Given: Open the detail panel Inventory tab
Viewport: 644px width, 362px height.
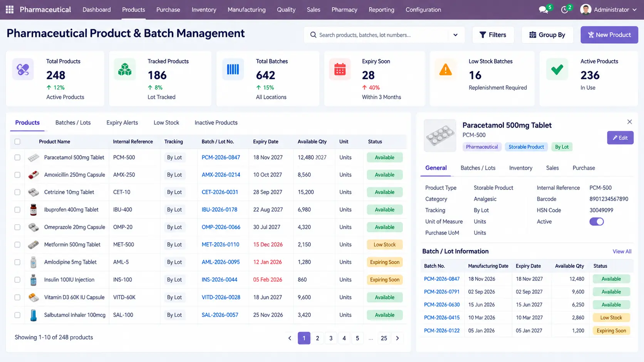Looking at the screenshot, I should pyautogui.click(x=521, y=168).
